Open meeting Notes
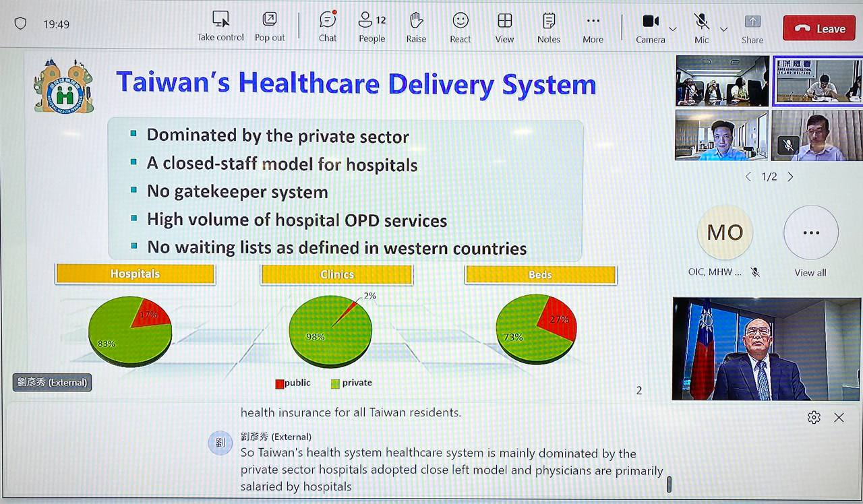The height and width of the screenshot is (504, 863). (549, 26)
